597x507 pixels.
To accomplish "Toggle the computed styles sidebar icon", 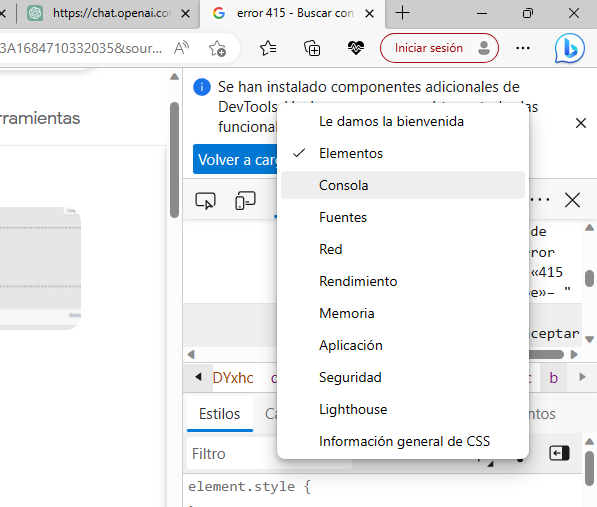I will click(559, 453).
